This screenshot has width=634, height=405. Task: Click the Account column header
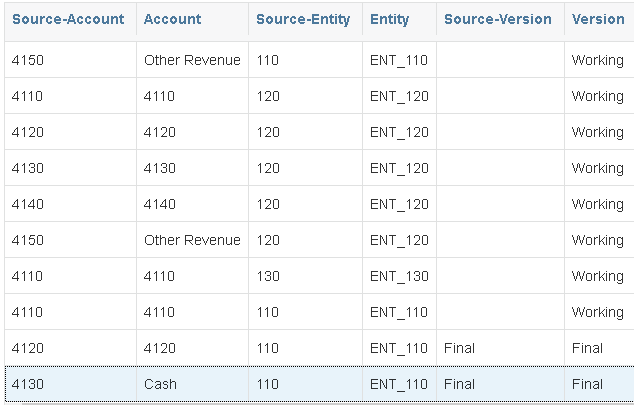(x=172, y=19)
